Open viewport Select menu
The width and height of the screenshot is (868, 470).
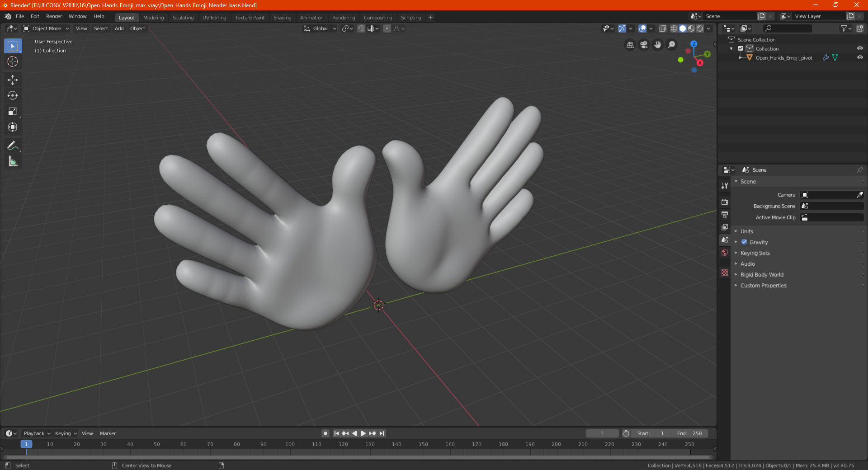[101, 28]
